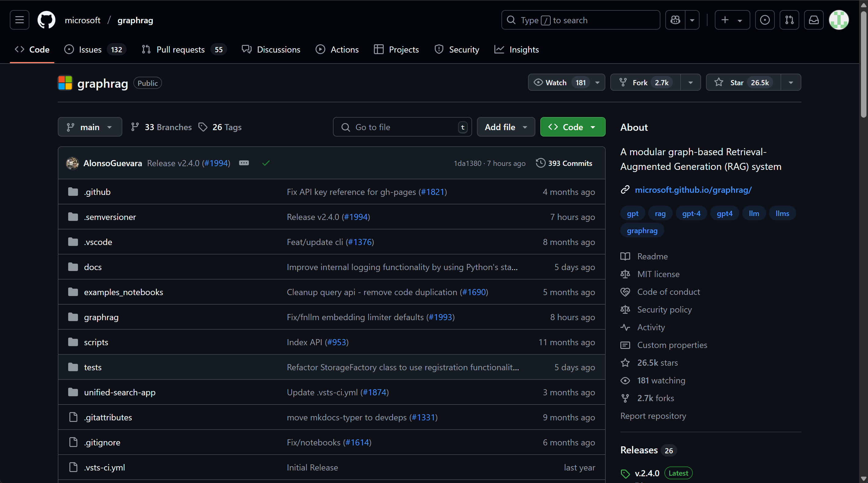
Task: Open the Actions tab
Action: (x=337, y=49)
